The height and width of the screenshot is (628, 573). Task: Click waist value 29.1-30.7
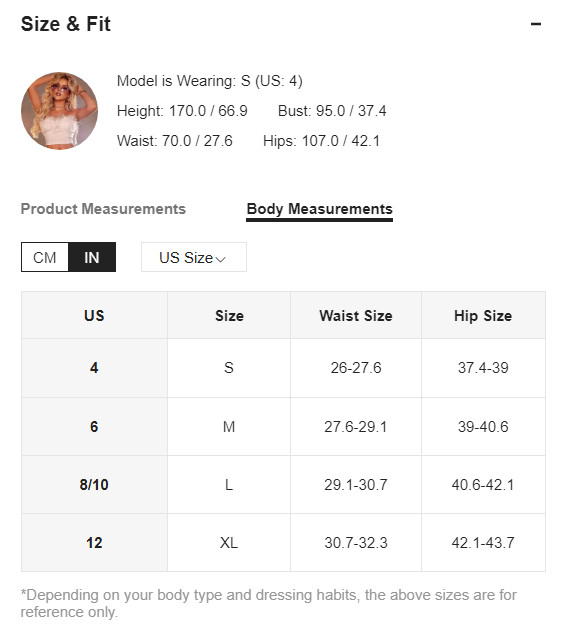point(356,485)
